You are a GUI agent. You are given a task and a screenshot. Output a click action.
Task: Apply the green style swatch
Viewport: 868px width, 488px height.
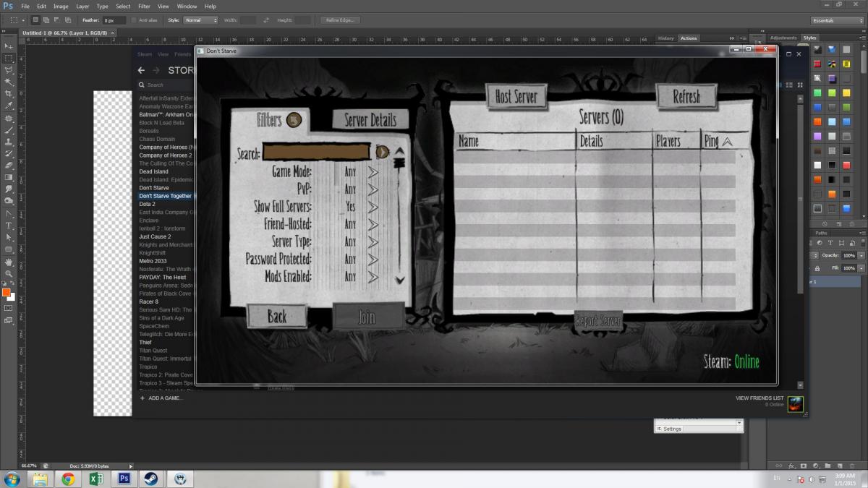(817, 93)
